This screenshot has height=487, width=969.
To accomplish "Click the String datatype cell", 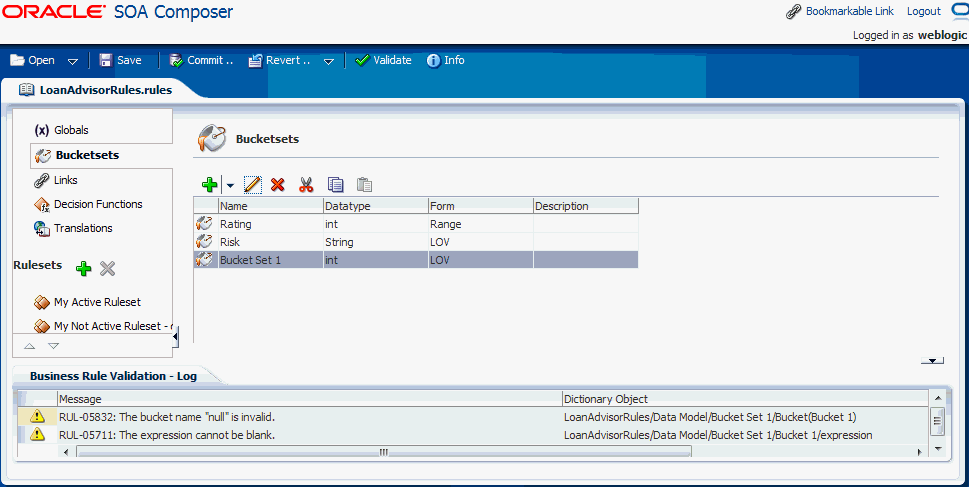I will pyautogui.click(x=376, y=242).
